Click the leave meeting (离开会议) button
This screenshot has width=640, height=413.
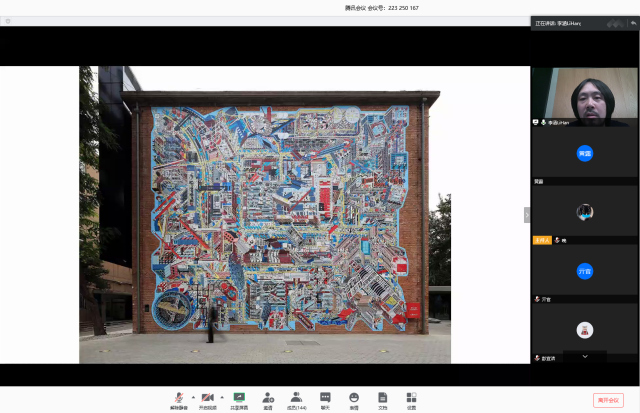point(607,399)
